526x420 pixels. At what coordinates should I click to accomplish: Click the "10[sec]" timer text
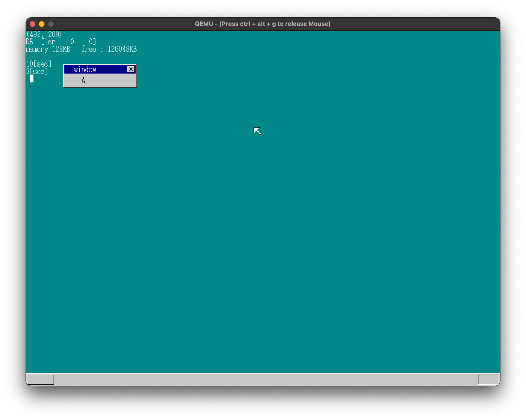(x=39, y=64)
